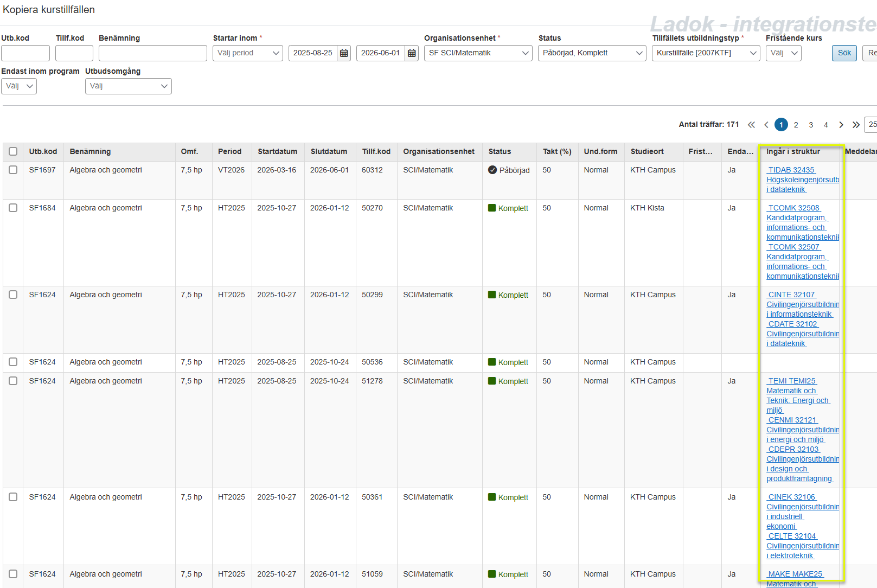This screenshot has width=877, height=588.
Task: Go to previous results page
Action: pyautogui.click(x=766, y=125)
